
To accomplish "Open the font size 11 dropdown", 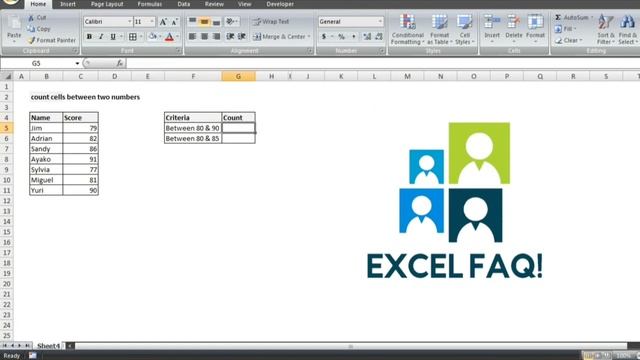I will click(x=152, y=22).
